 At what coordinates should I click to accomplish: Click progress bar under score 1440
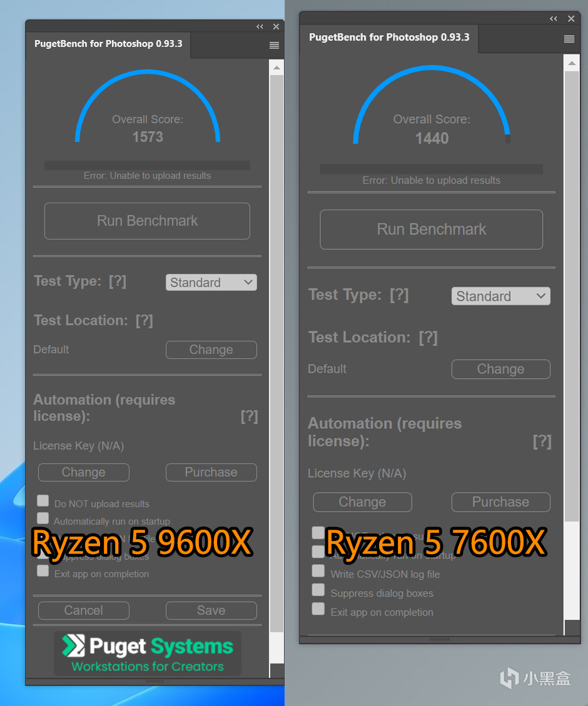coord(432,169)
